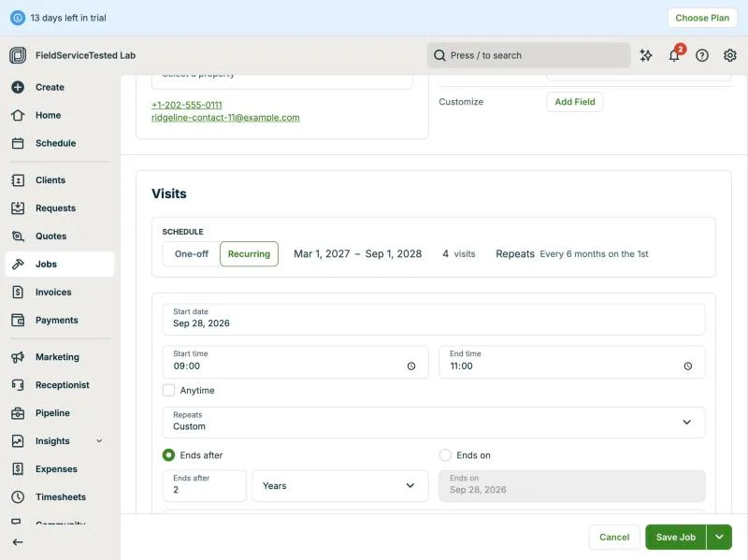Click the Marketing megaphone icon

[x=18, y=357]
